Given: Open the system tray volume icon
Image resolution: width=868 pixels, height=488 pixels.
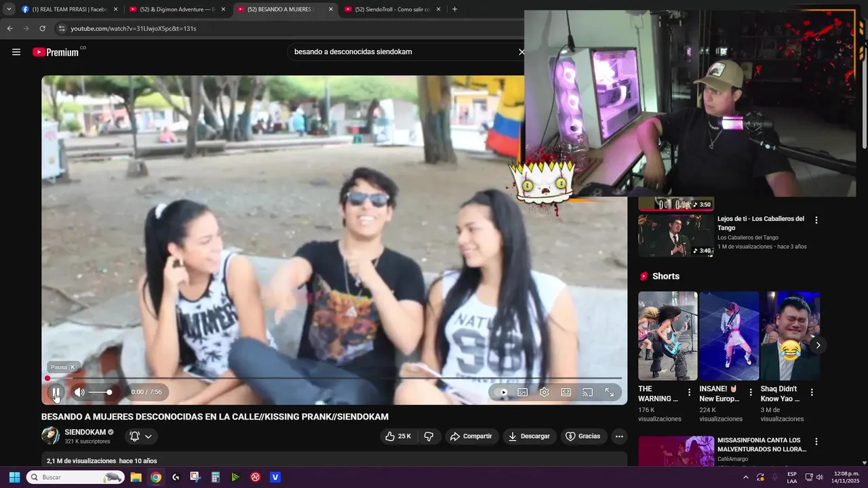Looking at the screenshot, I should (x=820, y=477).
